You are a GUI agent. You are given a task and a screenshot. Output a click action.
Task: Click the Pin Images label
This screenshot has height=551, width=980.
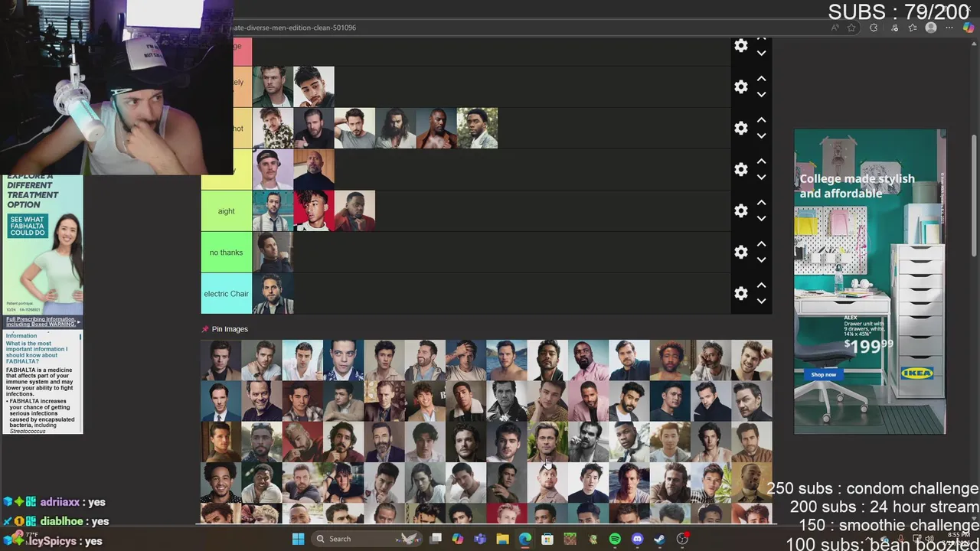[230, 329]
